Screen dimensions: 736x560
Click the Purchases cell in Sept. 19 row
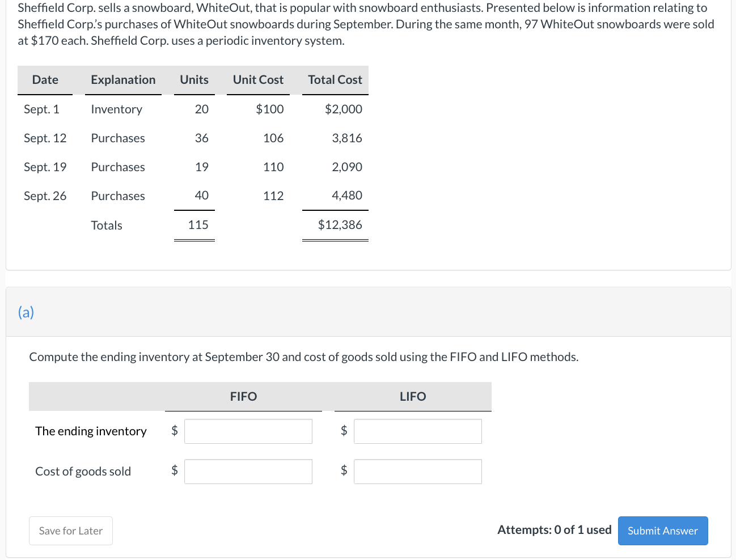[x=118, y=167]
